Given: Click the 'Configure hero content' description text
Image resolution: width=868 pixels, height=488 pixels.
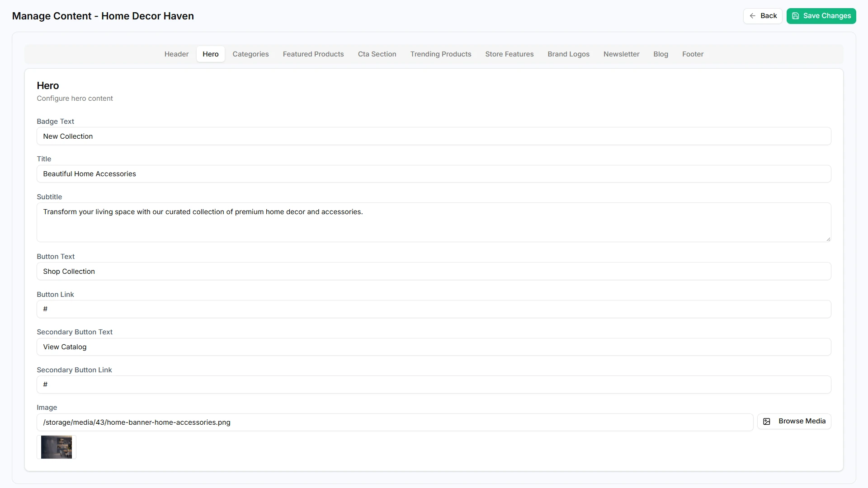Looking at the screenshot, I should coord(75,99).
